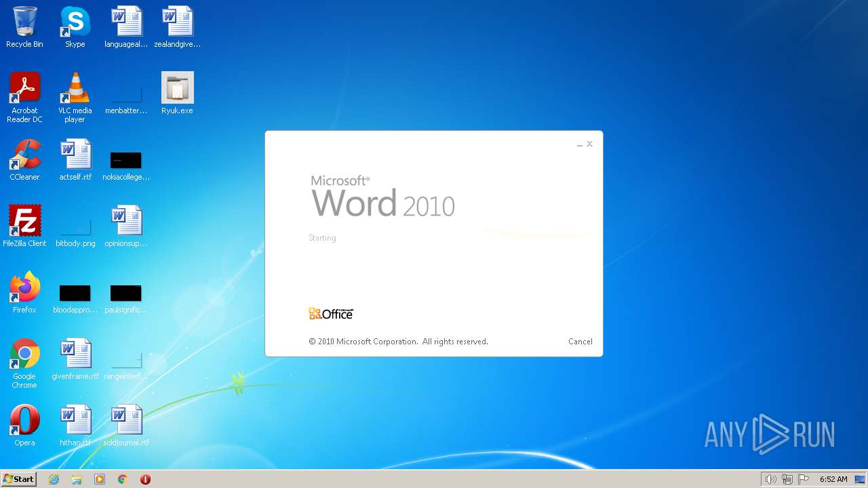Select the languageal... Word document icon
Screen dimensions: 868x488
(x=126, y=27)
